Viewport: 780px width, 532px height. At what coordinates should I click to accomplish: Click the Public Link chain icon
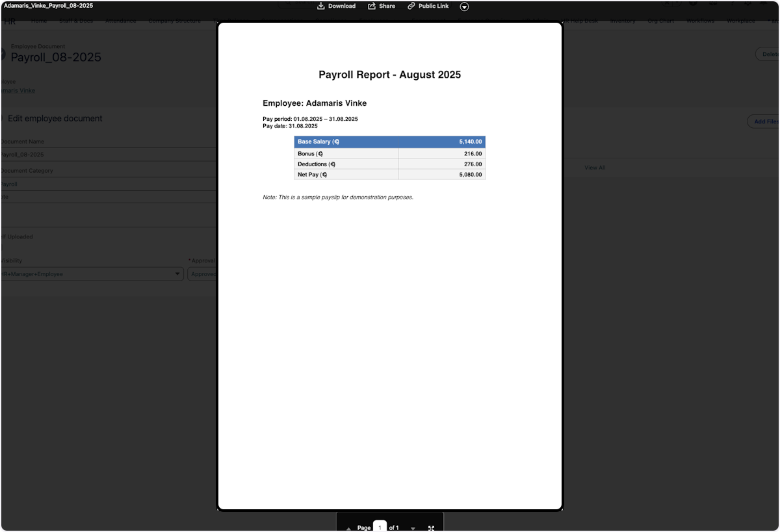coord(411,6)
